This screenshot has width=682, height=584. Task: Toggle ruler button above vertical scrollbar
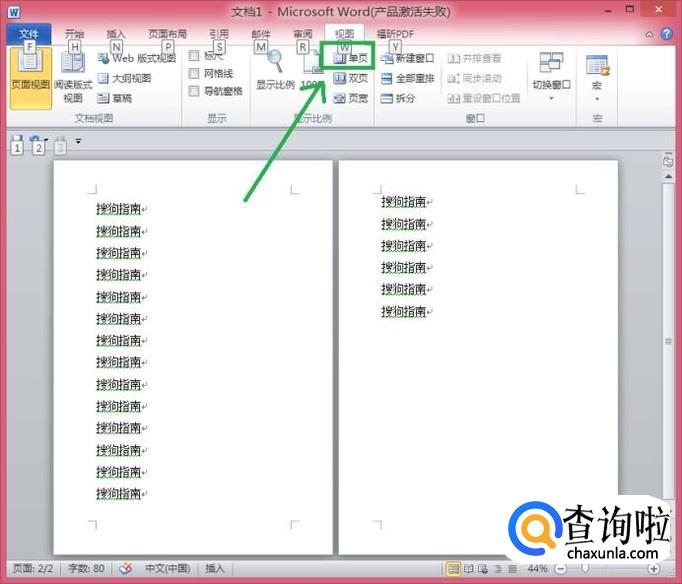click(x=668, y=160)
